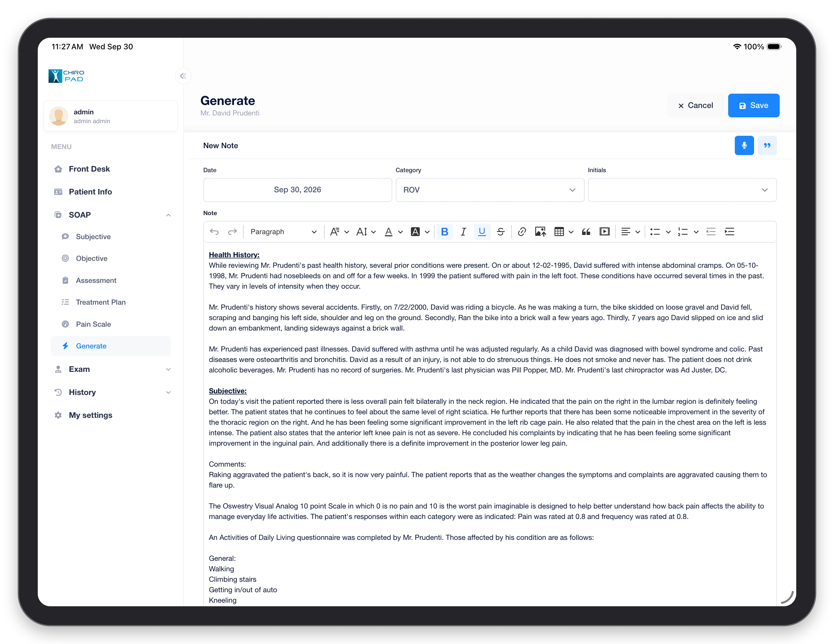
Task: Expand numbered list style arrow
Action: pyautogui.click(x=696, y=232)
